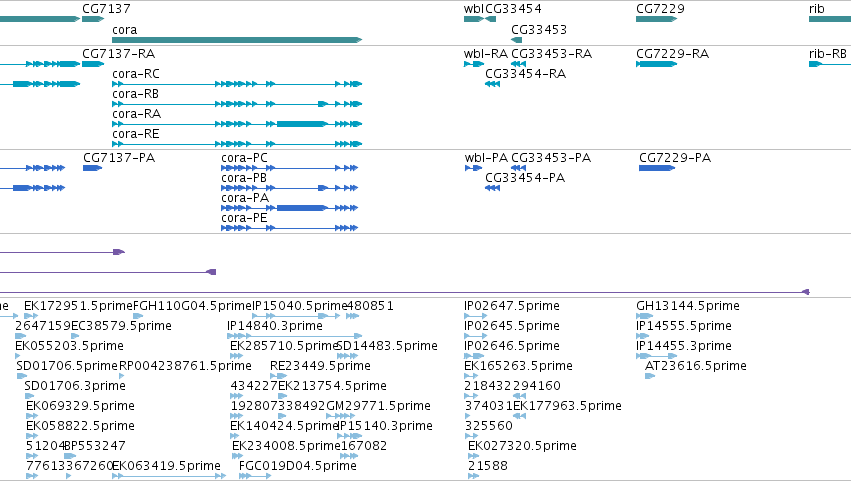The height and width of the screenshot is (481, 851).
Task: Click the CG7137 gene label
Action: pos(106,9)
